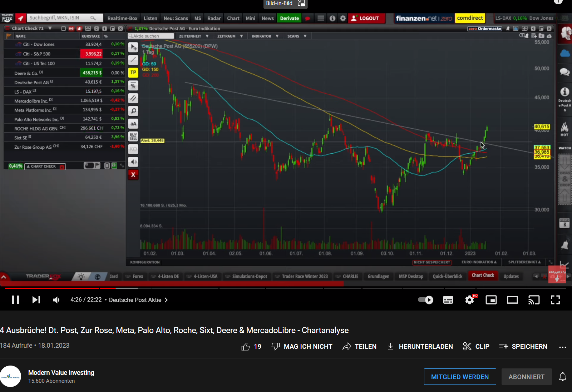
Task: Activate the yellow TP chart tool
Action: (x=133, y=73)
